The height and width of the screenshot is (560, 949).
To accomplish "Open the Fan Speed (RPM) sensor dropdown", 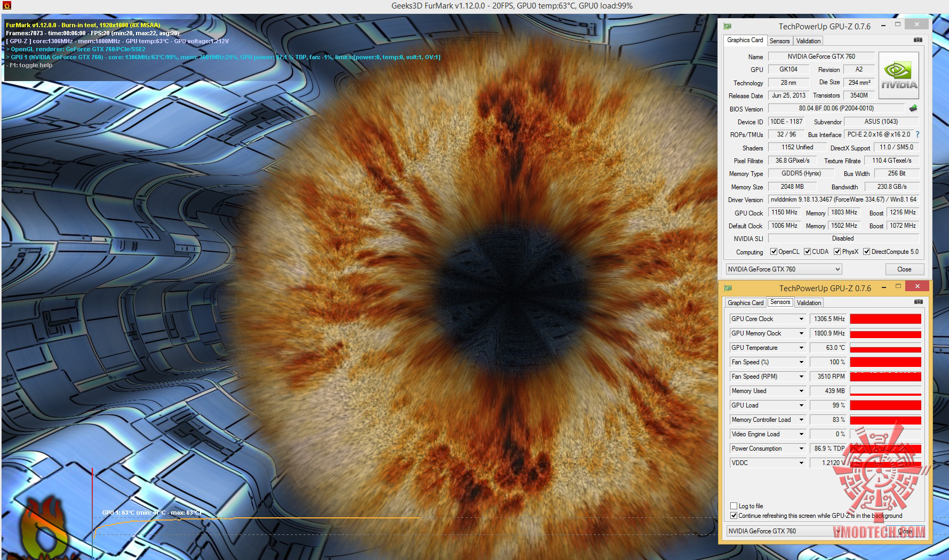I will pos(801,377).
